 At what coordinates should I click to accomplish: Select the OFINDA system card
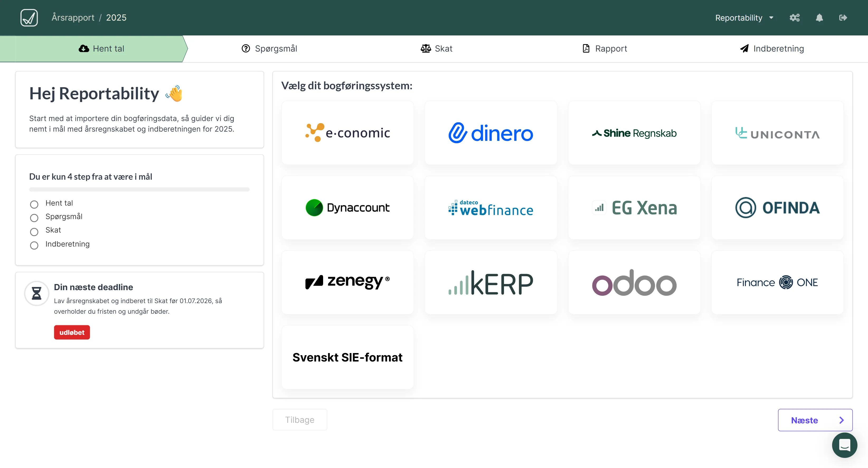777,207
